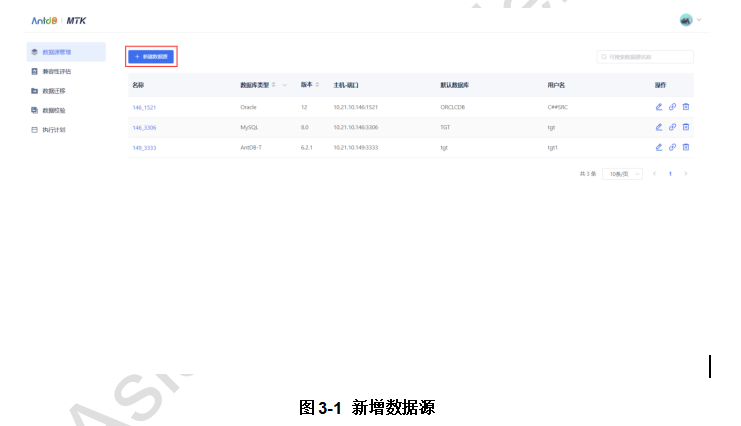Click username cell C##SRC
This screenshot has width=741, height=426.
click(x=558, y=107)
